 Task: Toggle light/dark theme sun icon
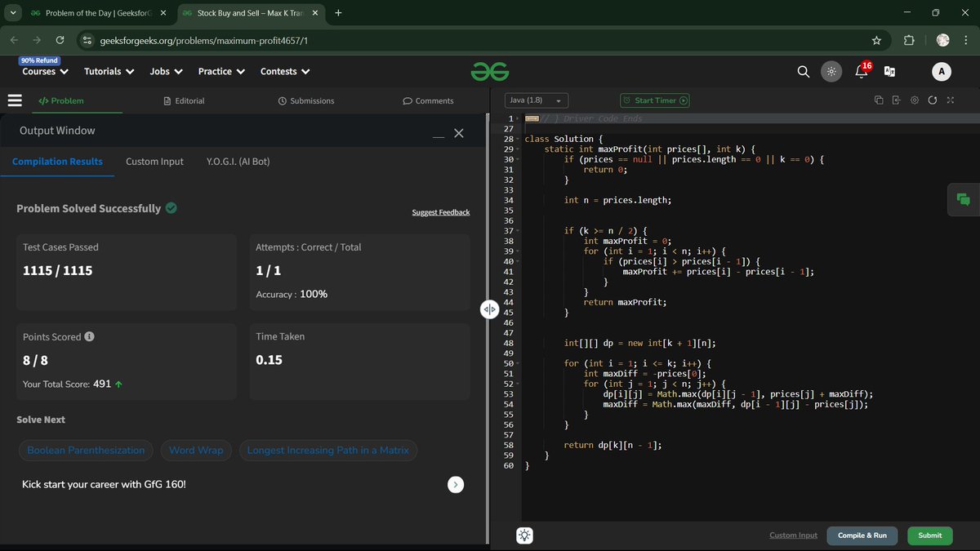coord(831,72)
